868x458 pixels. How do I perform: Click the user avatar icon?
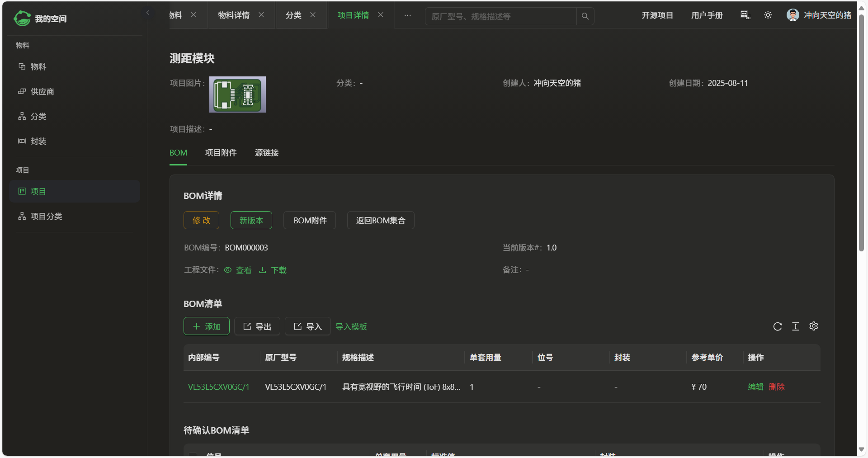click(793, 15)
